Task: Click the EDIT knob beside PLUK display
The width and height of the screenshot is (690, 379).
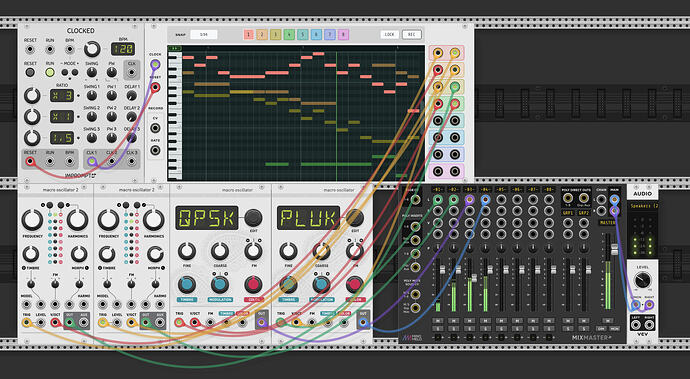Action: point(355,217)
